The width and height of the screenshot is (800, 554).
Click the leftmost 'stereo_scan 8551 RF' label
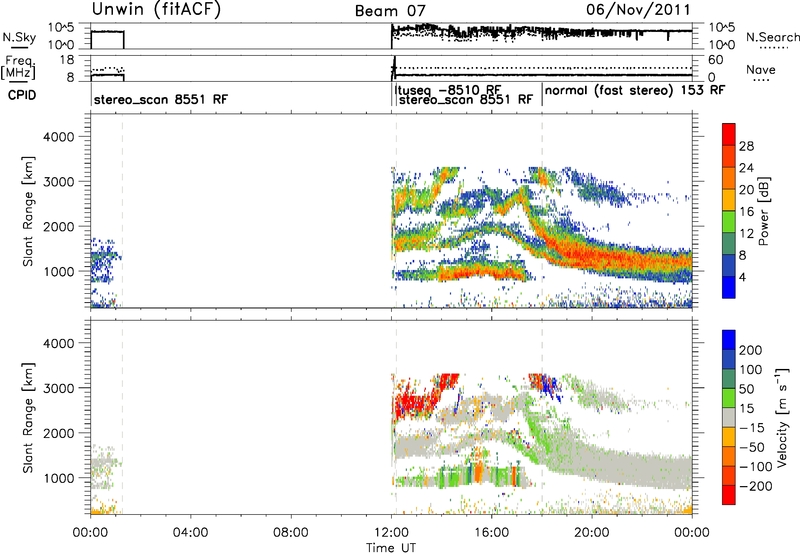[x=161, y=99]
